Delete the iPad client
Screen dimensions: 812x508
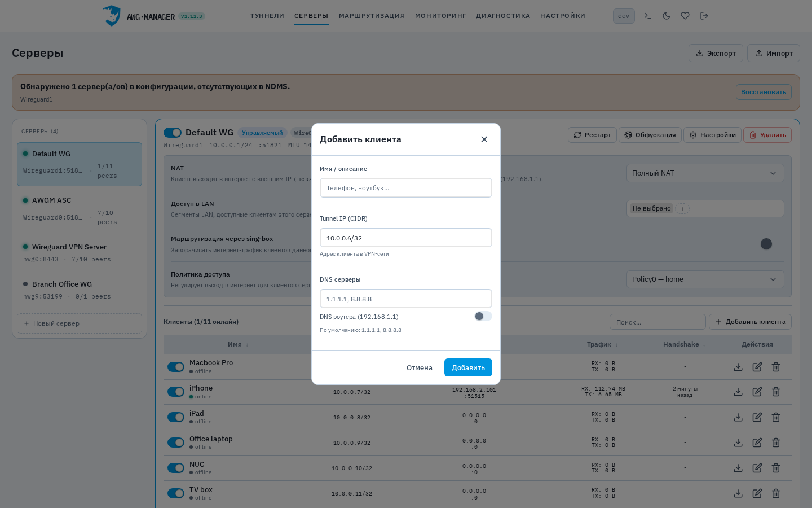coord(776,417)
